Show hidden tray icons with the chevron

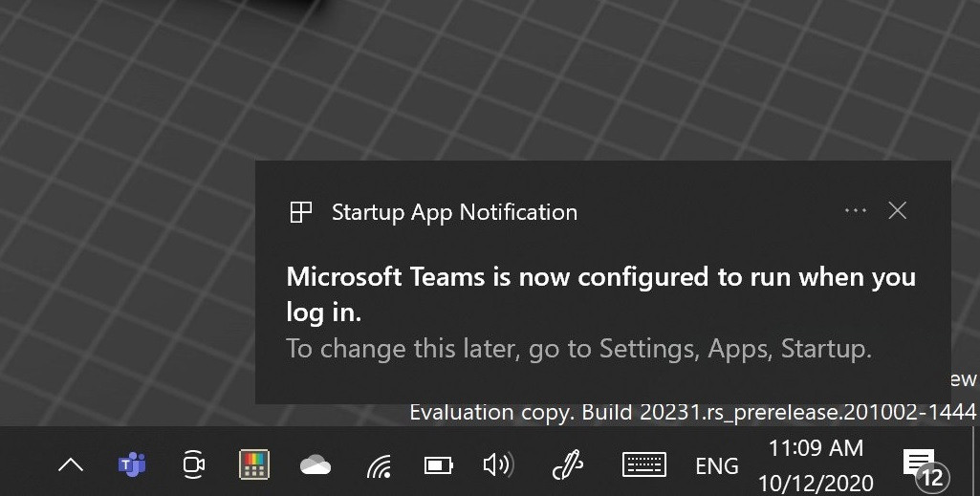click(71, 465)
